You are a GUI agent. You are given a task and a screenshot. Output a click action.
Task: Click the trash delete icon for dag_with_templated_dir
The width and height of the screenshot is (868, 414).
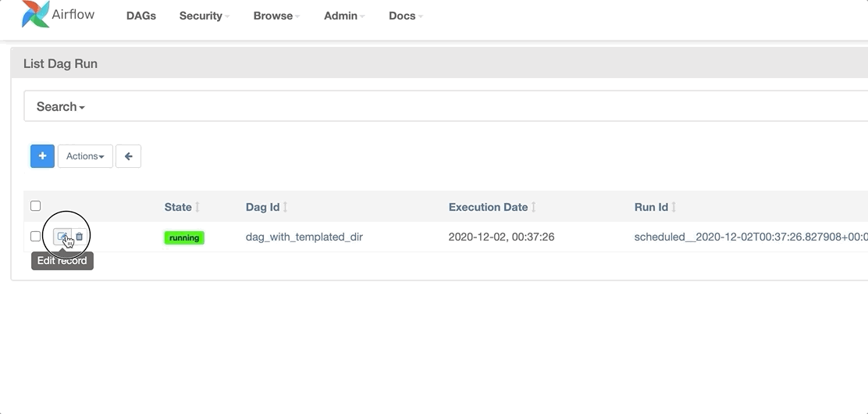coord(79,237)
